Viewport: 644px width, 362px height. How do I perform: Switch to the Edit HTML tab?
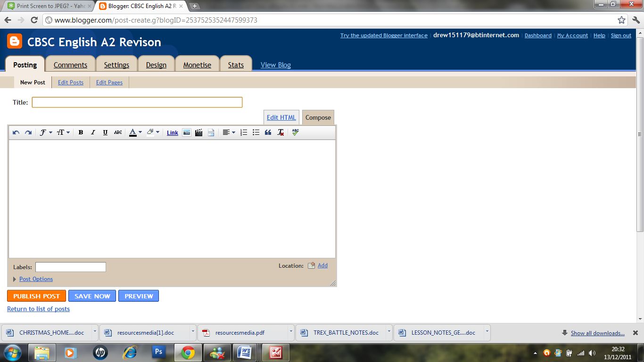(281, 117)
